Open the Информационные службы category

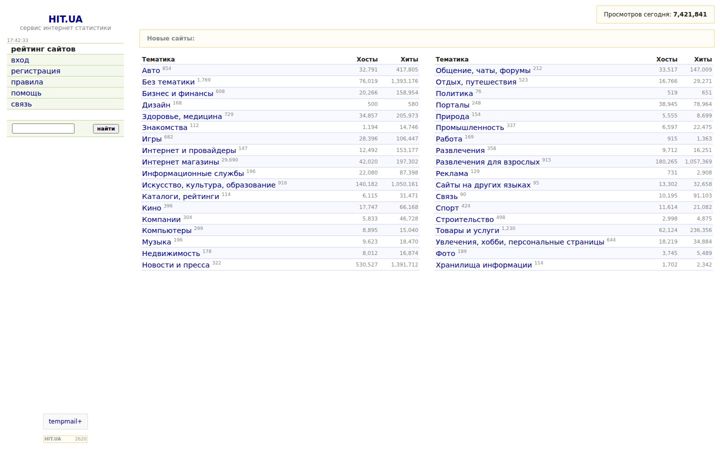(x=193, y=174)
